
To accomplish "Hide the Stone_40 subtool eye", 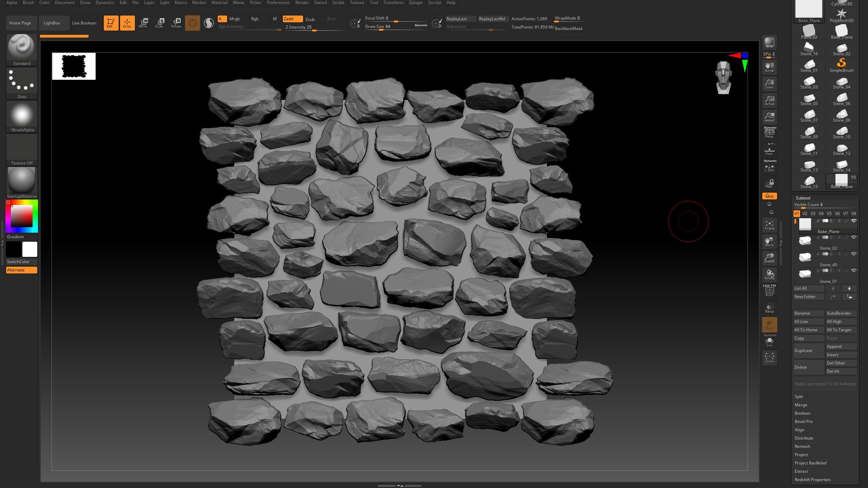I will click(x=854, y=254).
